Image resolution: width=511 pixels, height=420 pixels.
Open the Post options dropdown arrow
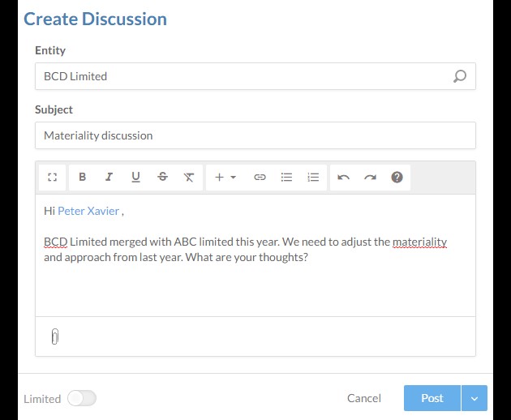pyautogui.click(x=474, y=398)
